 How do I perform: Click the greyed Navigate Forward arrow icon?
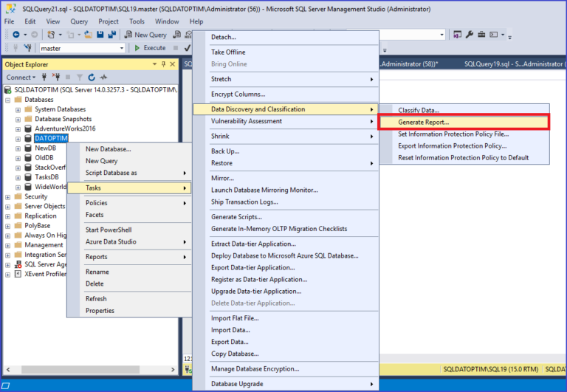point(35,35)
